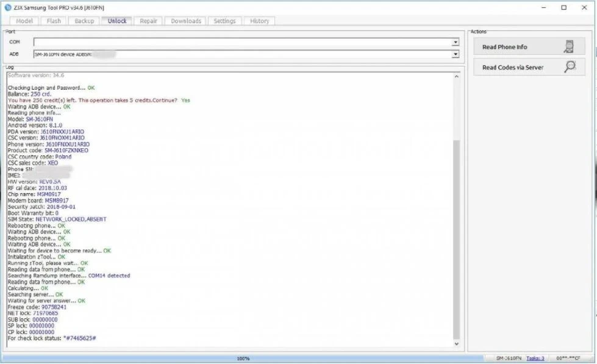Image resolution: width=597 pixels, height=364 pixels.
Task: Click the SP lock 00000000 line
Action: (31, 326)
